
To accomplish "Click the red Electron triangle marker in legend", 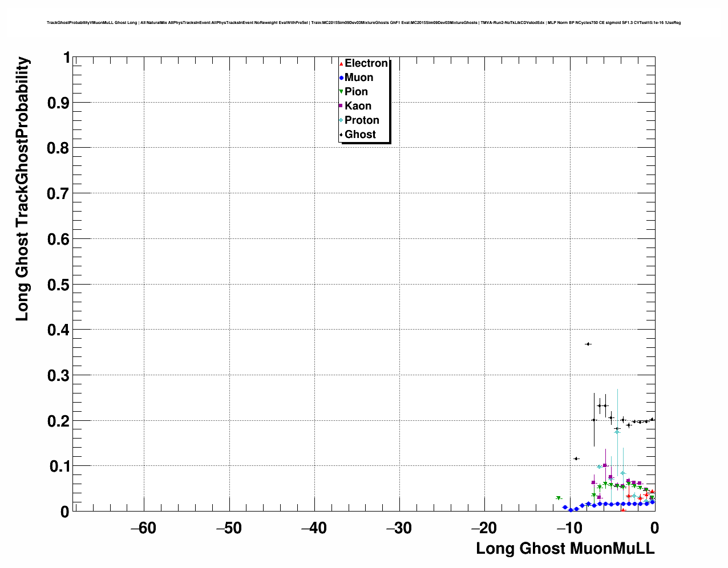I will coord(341,64).
